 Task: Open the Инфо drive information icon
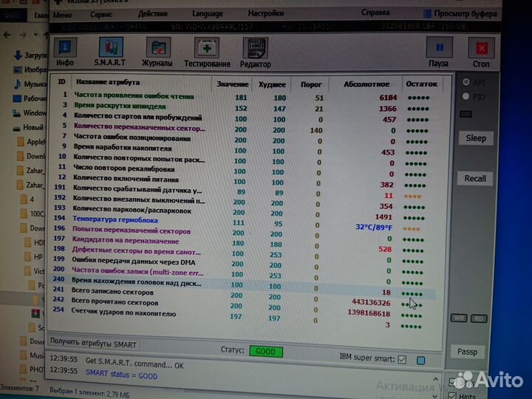pos(65,51)
